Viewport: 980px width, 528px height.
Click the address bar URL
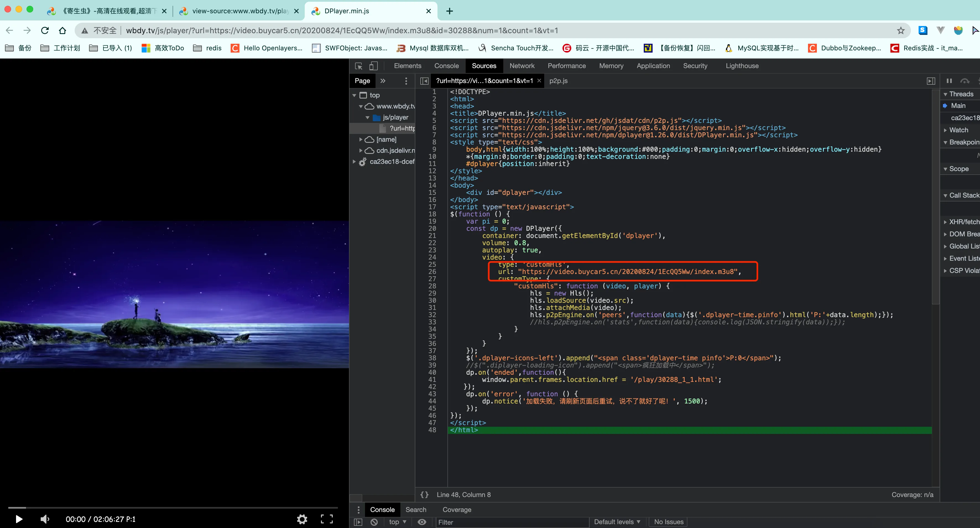pos(342,30)
